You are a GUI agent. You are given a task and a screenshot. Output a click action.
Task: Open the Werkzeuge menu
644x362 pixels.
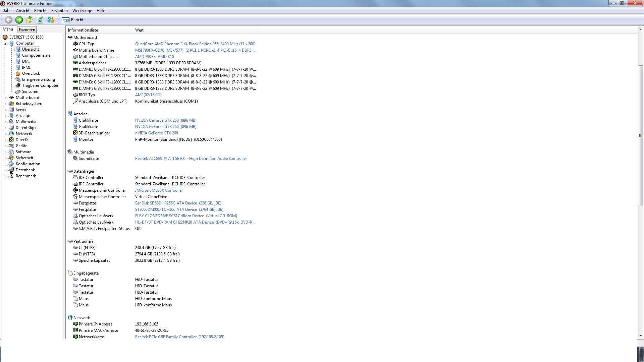pos(82,11)
